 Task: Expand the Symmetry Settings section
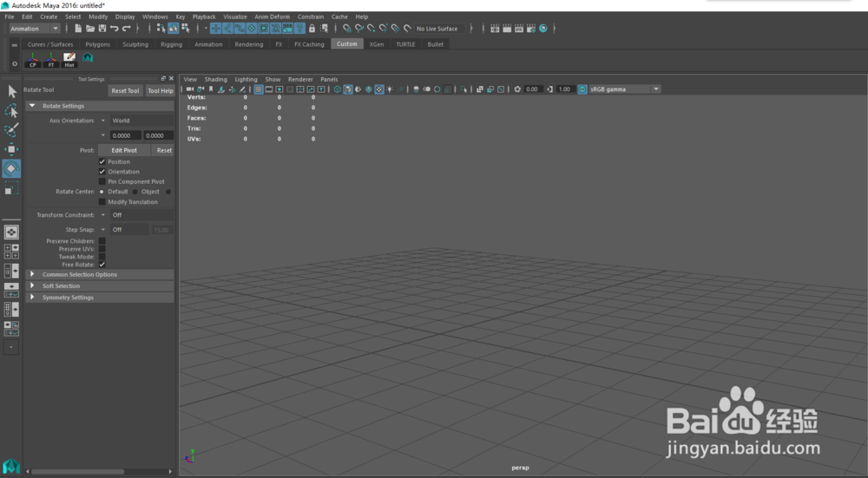(x=100, y=298)
